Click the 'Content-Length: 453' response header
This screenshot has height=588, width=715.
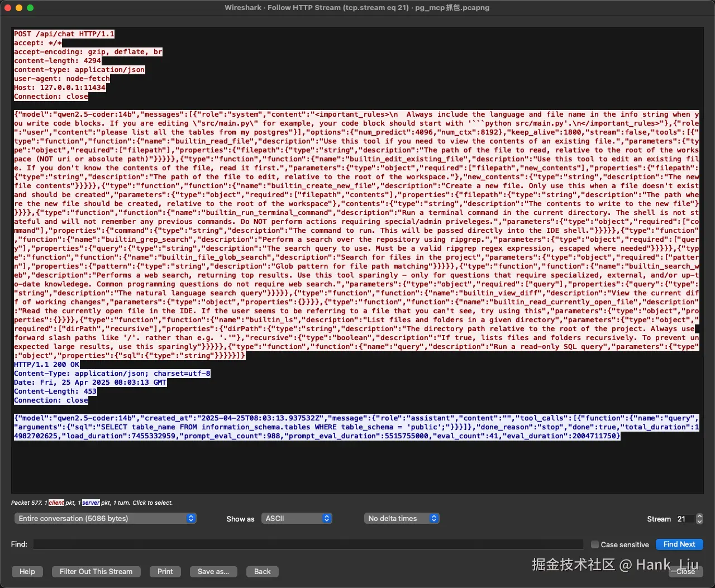coord(55,391)
